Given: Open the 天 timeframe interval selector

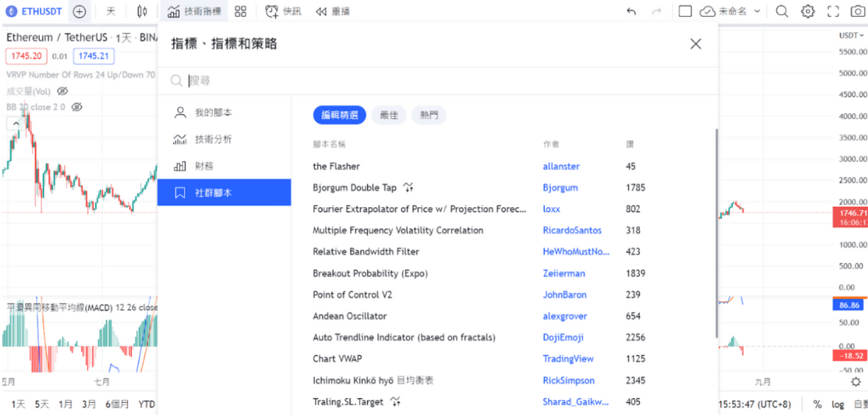Looking at the screenshot, I should coord(111,12).
